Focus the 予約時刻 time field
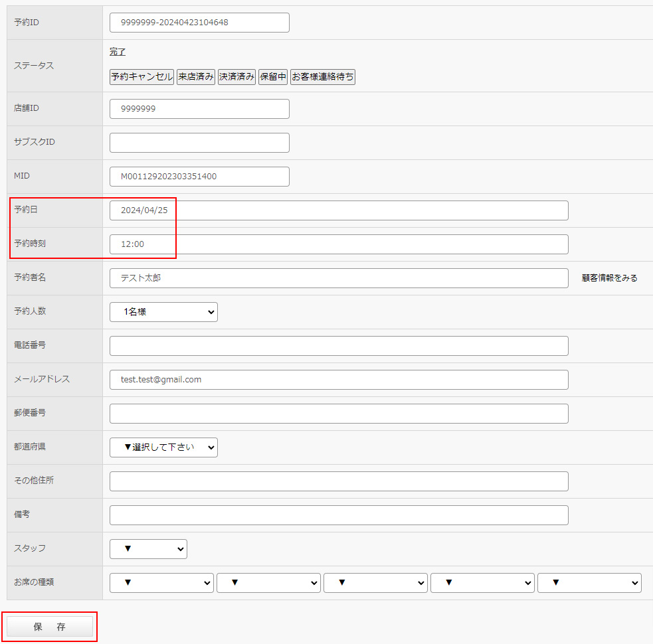This screenshot has width=653, height=644. [339, 244]
